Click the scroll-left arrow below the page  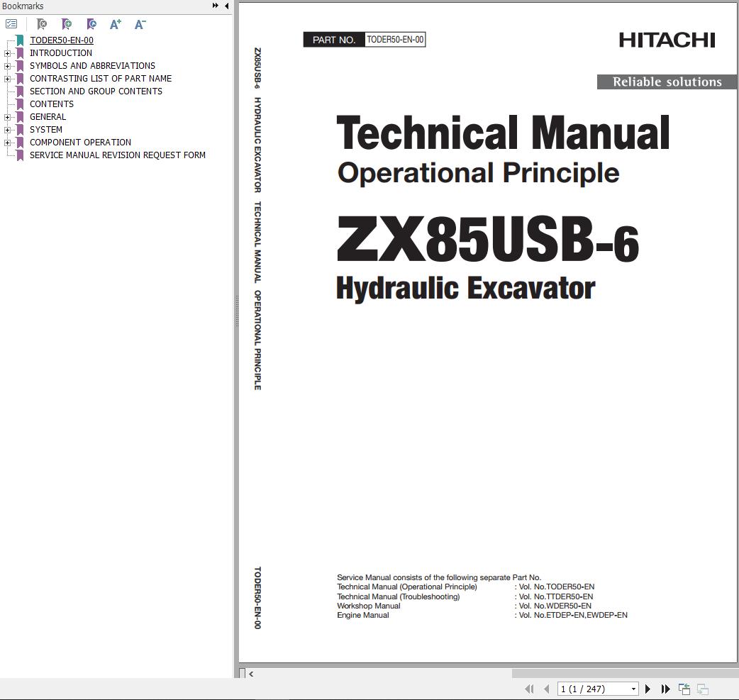pos(251,674)
